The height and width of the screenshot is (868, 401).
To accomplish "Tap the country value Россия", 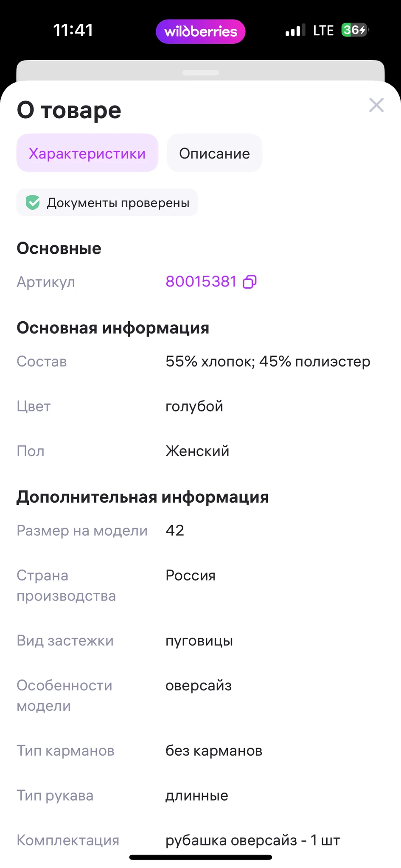I will point(191,575).
